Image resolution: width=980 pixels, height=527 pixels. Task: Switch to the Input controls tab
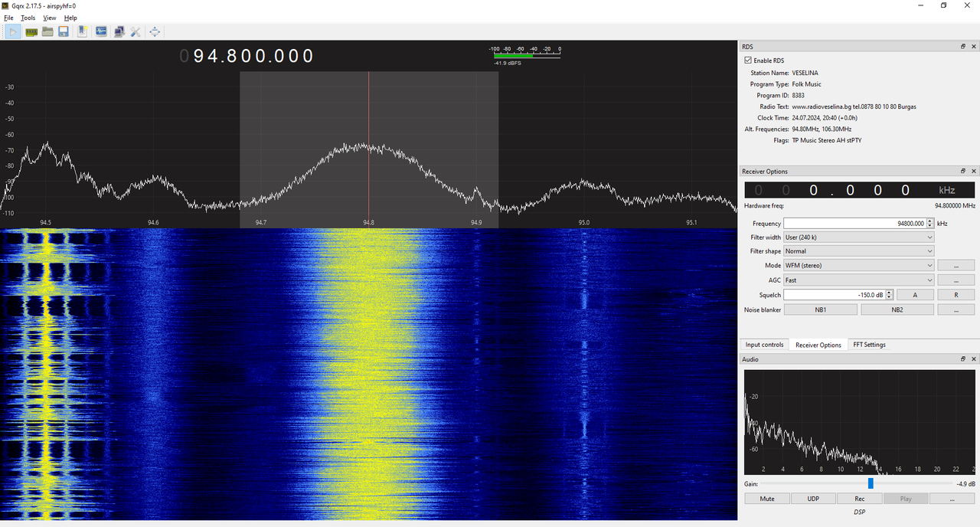(764, 345)
